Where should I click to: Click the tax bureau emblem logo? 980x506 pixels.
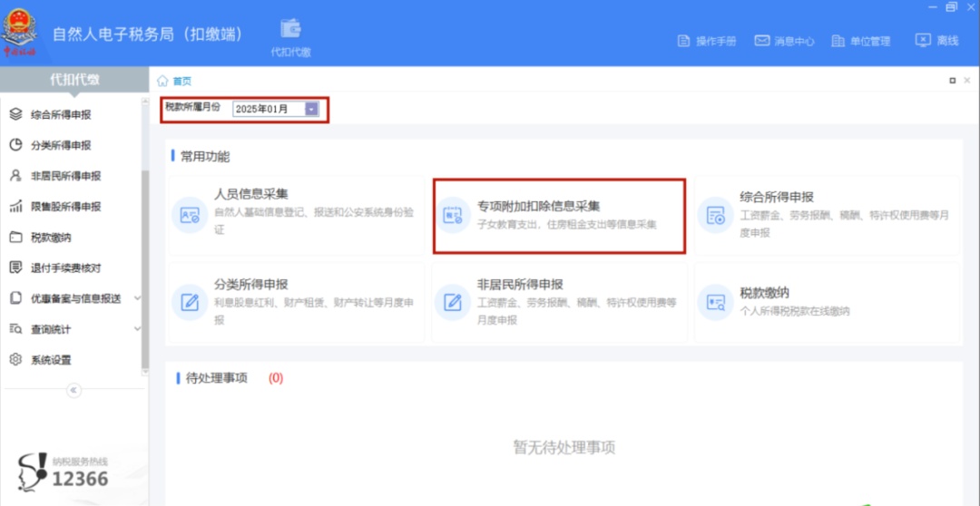[19, 32]
